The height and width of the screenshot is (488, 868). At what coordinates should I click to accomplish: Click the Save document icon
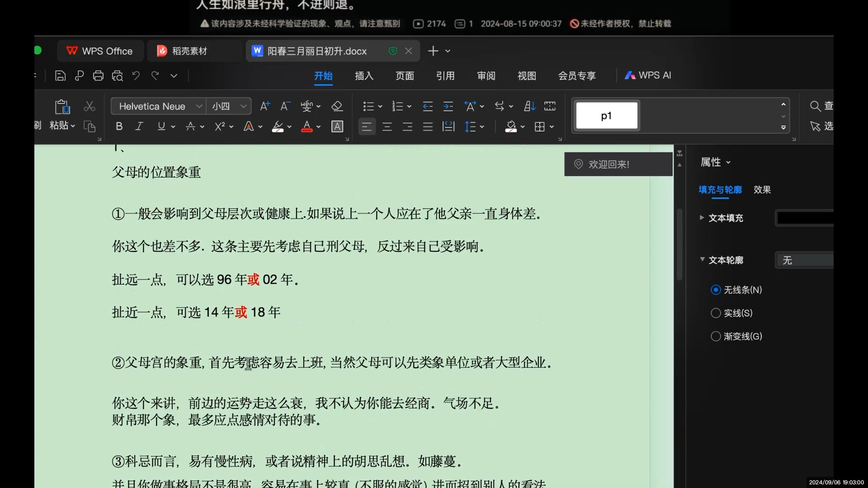point(60,76)
